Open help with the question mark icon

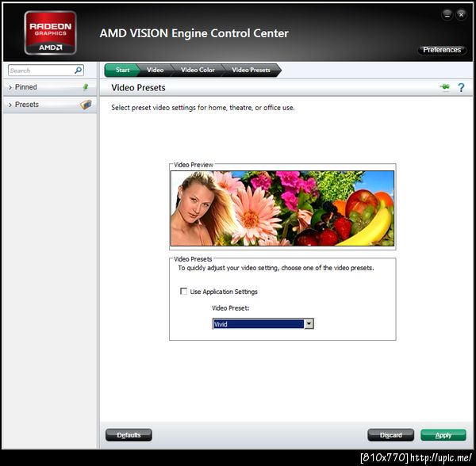click(461, 88)
